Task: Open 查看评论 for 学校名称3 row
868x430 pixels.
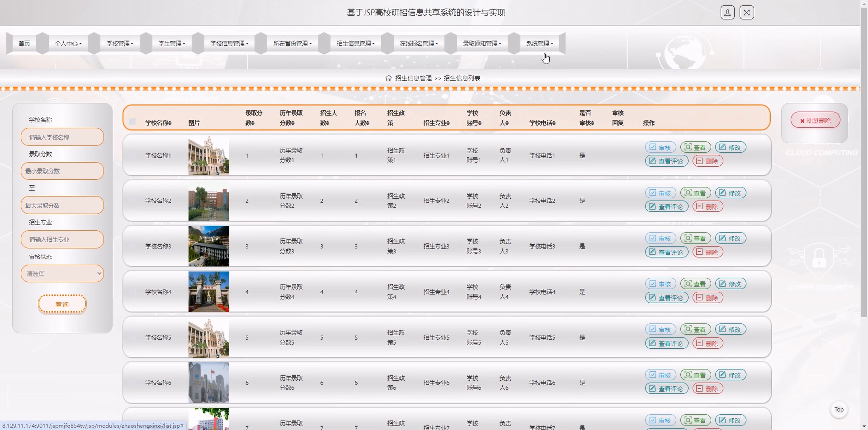Action: (666, 252)
